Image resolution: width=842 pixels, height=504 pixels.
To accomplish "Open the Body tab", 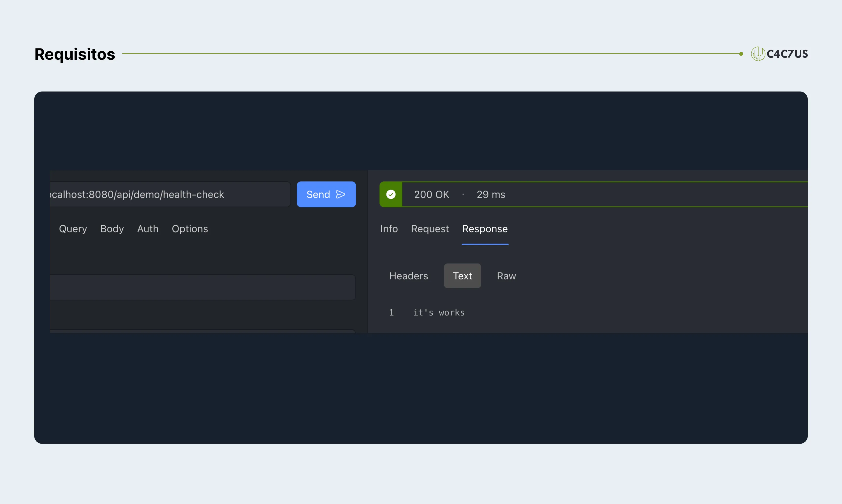I will pyautogui.click(x=112, y=229).
